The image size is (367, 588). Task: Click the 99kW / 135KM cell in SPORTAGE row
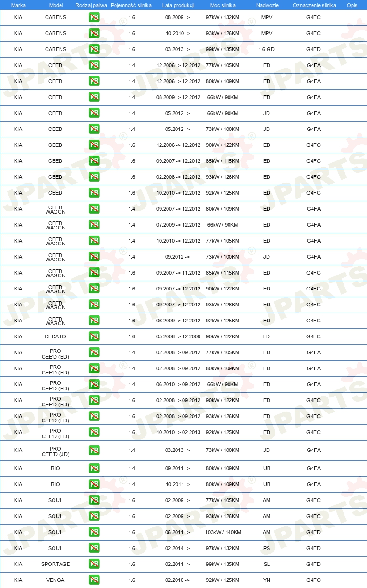[222, 564]
